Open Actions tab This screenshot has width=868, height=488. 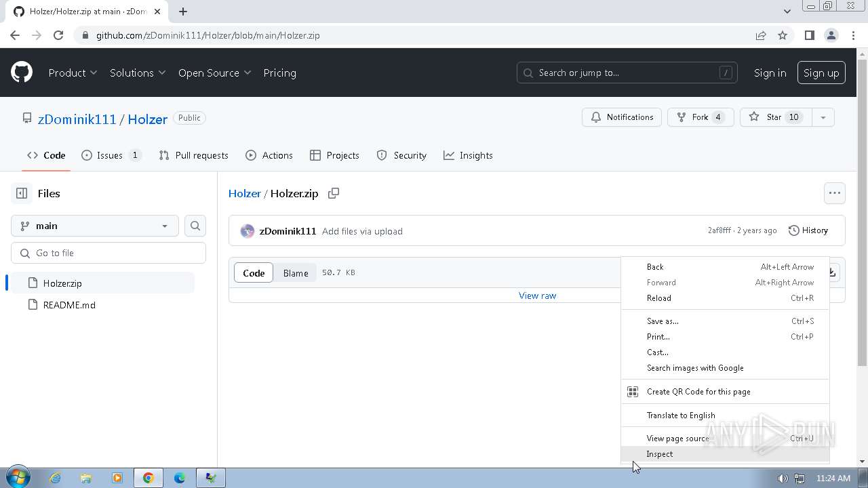(x=269, y=155)
